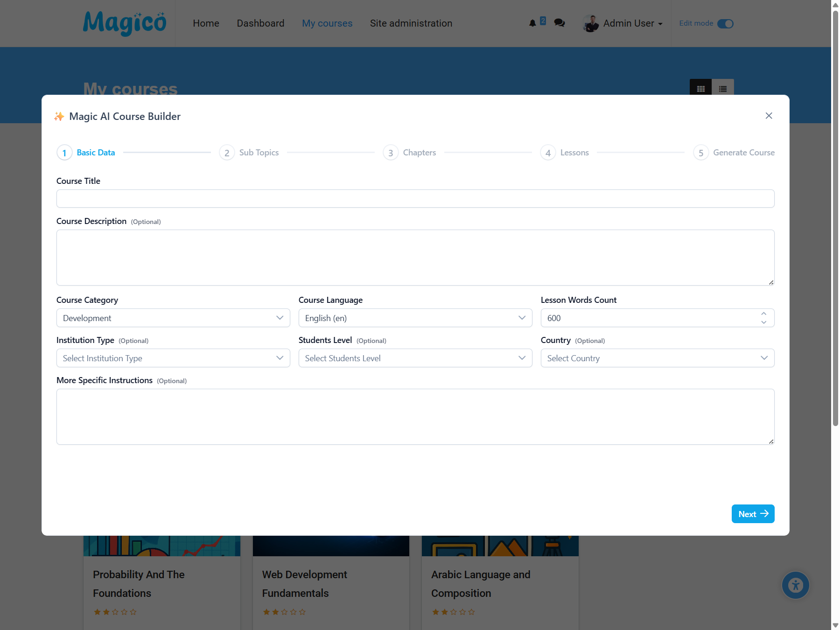The width and height of the screenshot is (840, 630).
Task: Close the Magic AI Course Builder dialog
Action: click(x=769, y=116)
